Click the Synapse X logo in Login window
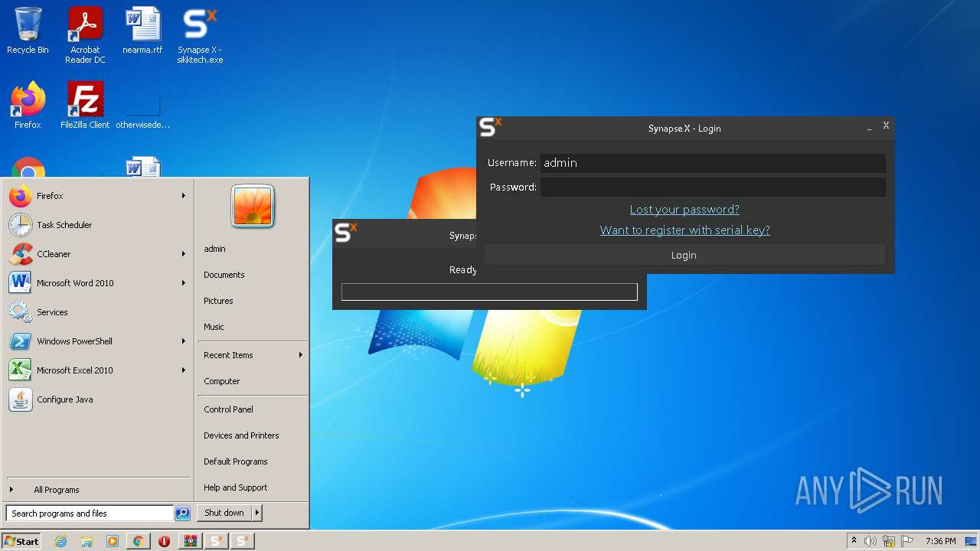The image size is (980, 551). click(491, 127)
